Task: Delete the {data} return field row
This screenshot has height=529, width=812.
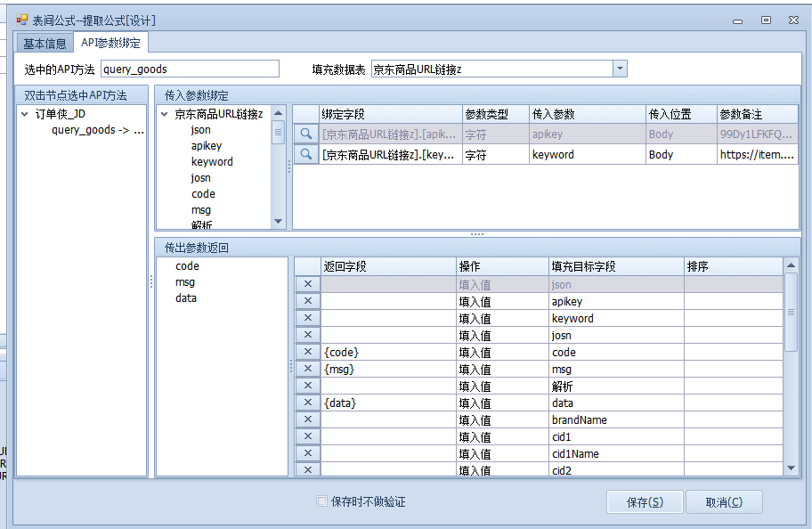Action: 307,403
